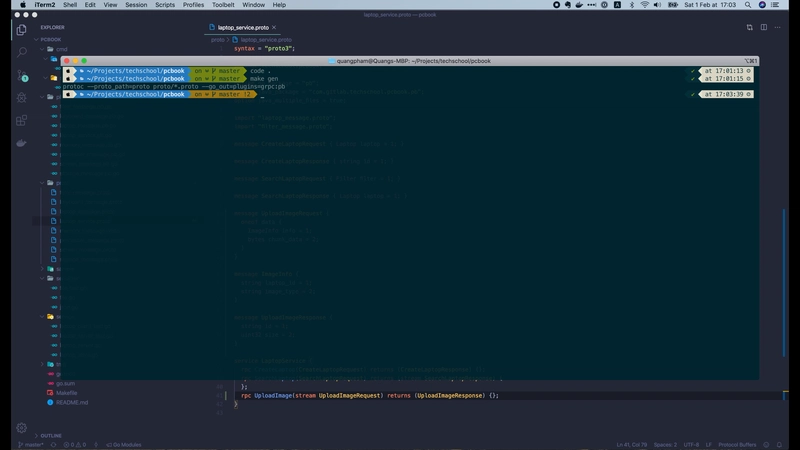800x450 pixels.
Task: Open Spotlight search in menu bar
Action: (x=748, y=5)
